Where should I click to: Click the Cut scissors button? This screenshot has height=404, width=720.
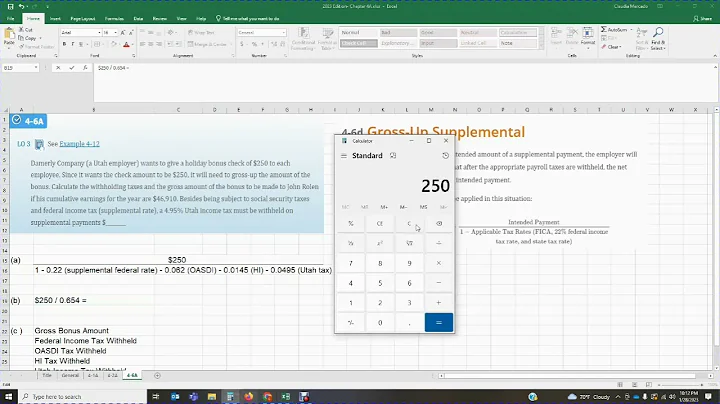(26, 30)
